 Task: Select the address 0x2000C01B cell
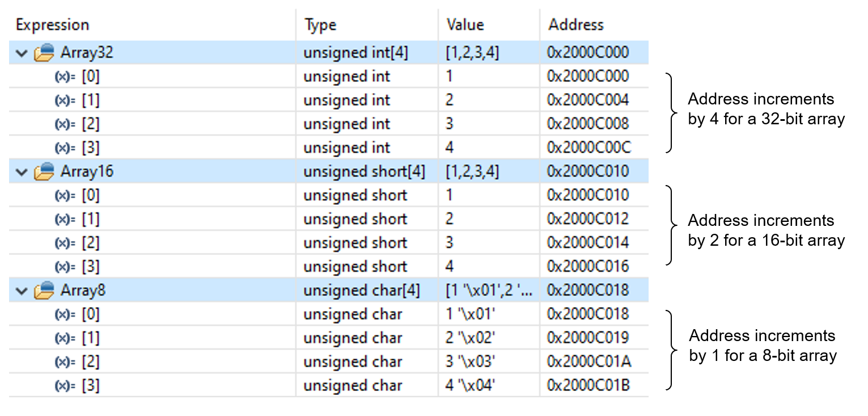point(588,386)
